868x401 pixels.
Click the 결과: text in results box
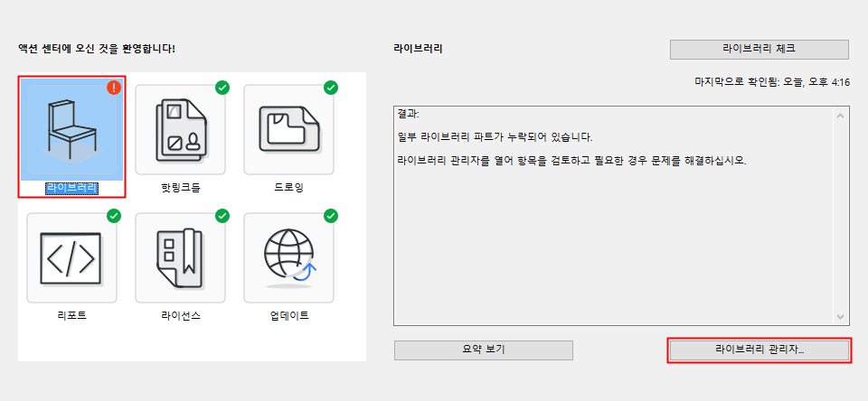pos(409,114)
